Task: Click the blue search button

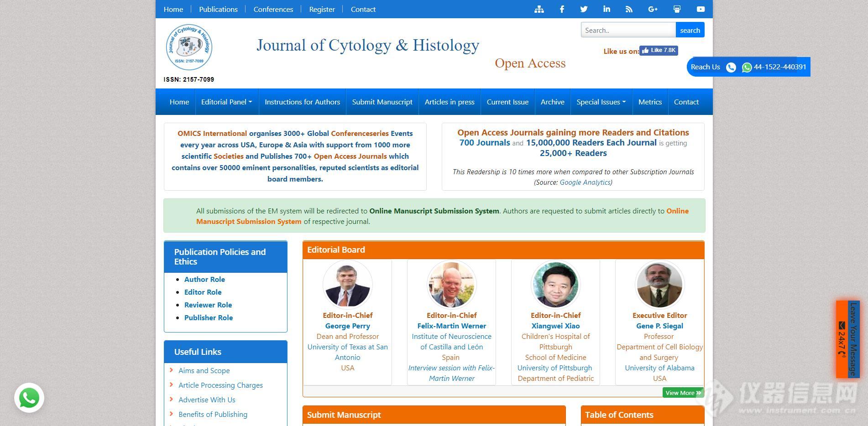Action: [x=690, y=30]
